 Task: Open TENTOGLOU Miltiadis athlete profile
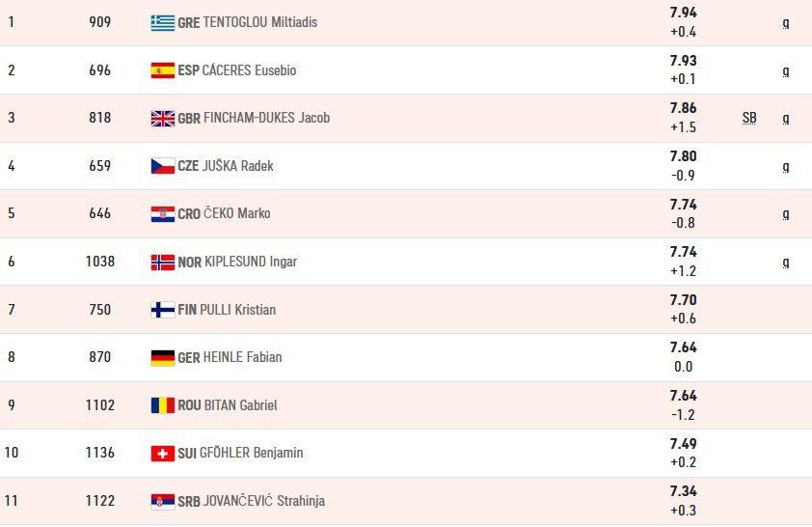[x=260, y=22]
